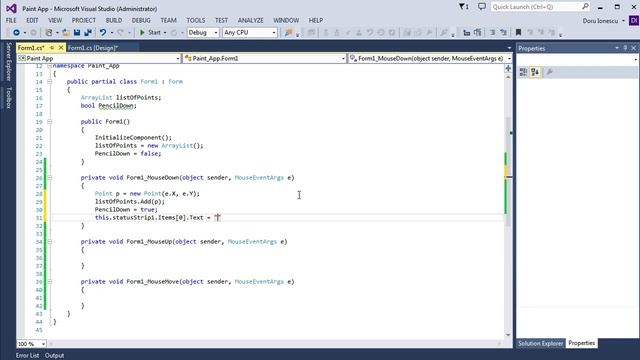The image size is (640, 360).
Task: Open the Properties panel window position menu
Action: pos(617,48)
